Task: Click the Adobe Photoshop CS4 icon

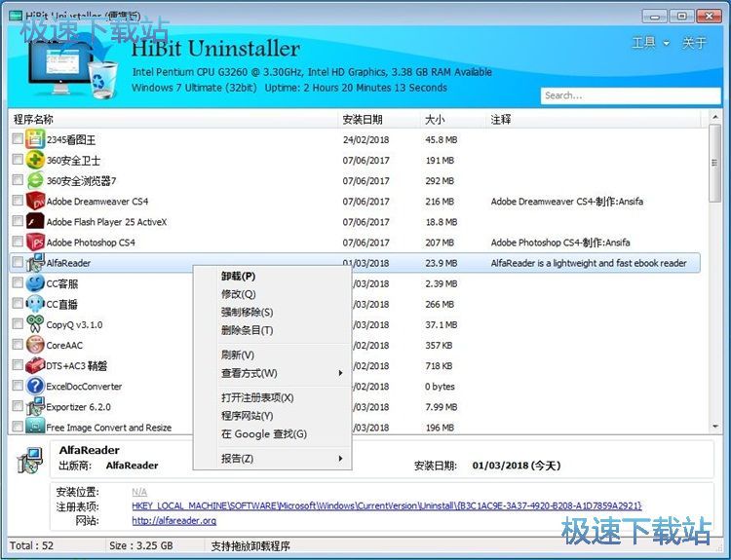Action: coord(35,242)
